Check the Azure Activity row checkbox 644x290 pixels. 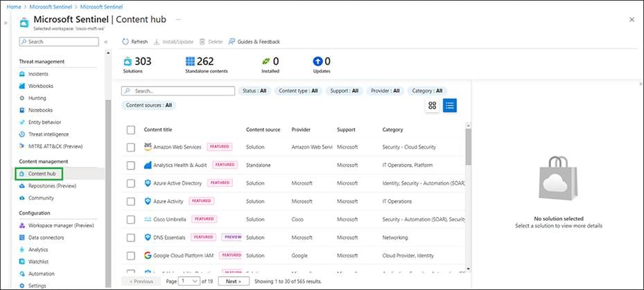pyautogui.click(x=130, y=201)
